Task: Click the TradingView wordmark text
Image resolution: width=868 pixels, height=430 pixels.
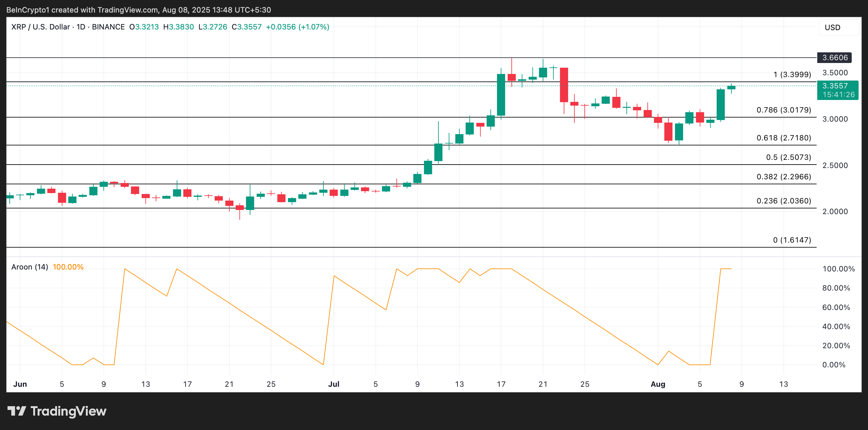Action: pos(68,411)
